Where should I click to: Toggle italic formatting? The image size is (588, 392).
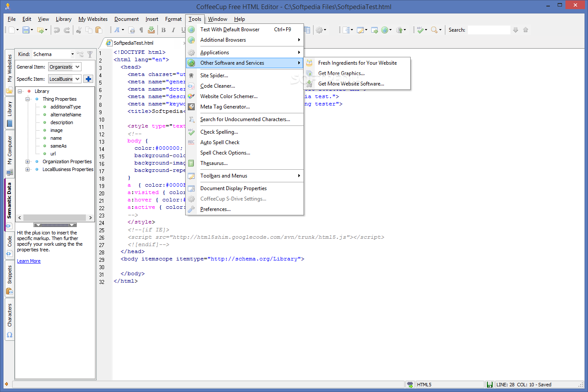tap(173, 30)
